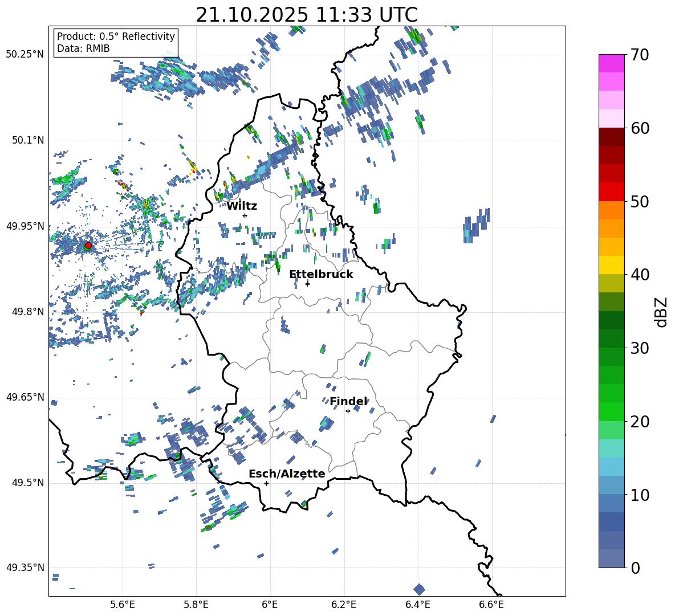Click the 49.5°N latitude label
The image size is (675, 616).
29,483
